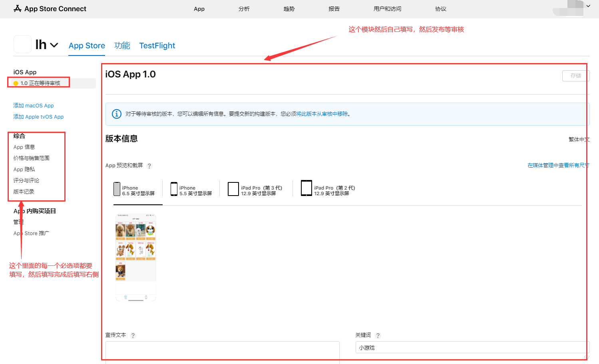Click the 综合 sidebar section heading
The width and height of the screenshot is (599, 364).
19,136
